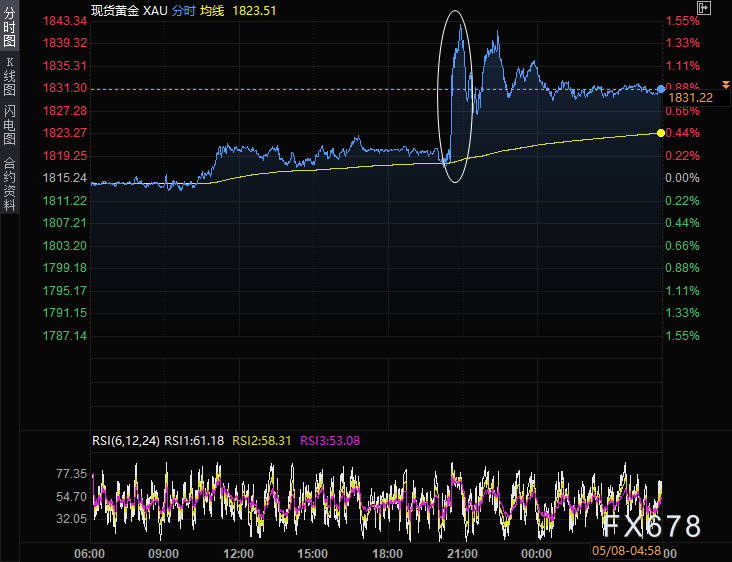Viewport: 732px width, 562px height.
Task: Click the 21:00 time axis marker
Action: pos(462,554)
